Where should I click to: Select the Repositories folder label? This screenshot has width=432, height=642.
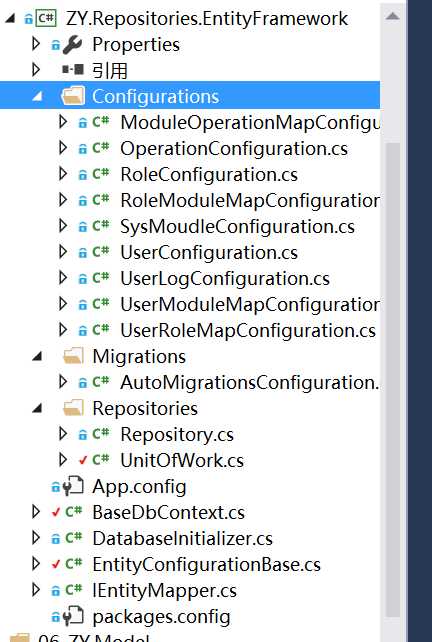tap(145, 409)
